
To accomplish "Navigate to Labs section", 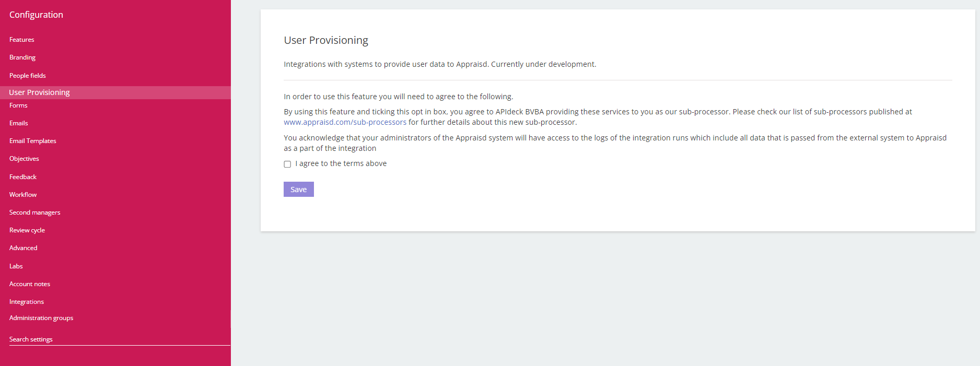I will [16, 266].
